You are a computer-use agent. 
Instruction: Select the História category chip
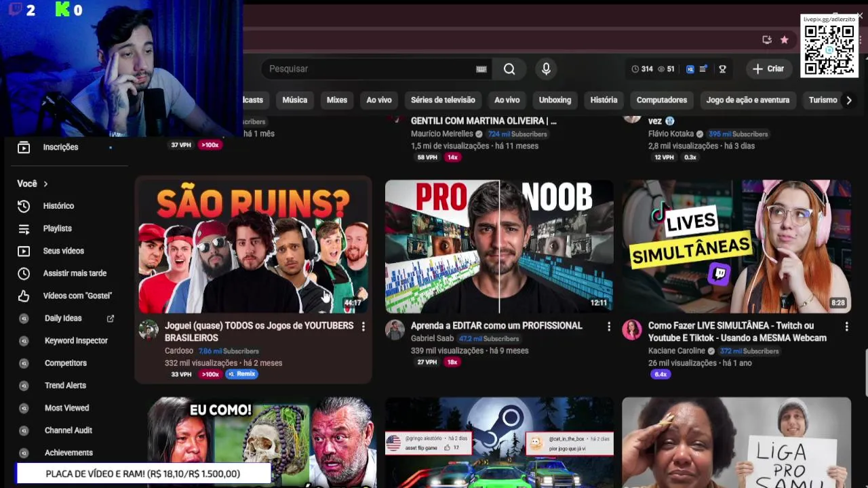[x=604, y=100]
